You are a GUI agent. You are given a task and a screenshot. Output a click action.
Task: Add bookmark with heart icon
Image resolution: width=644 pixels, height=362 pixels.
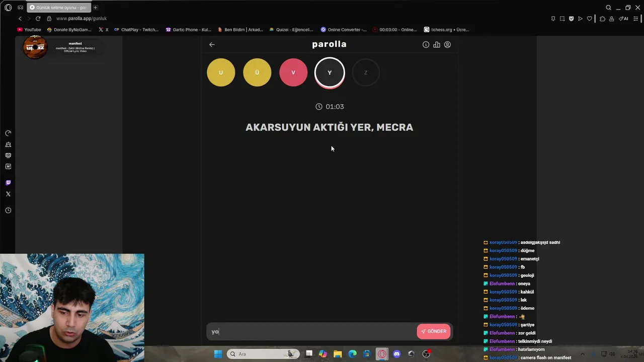590,19
